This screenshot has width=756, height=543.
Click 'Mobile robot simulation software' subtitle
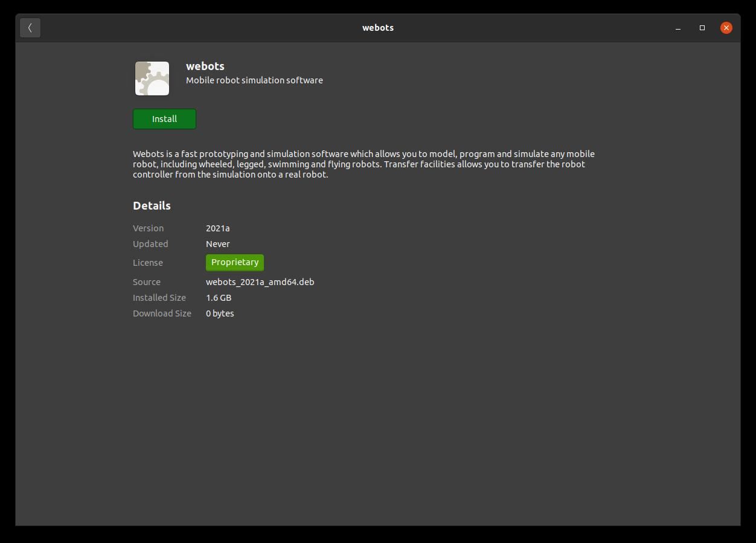coord(254,80)
